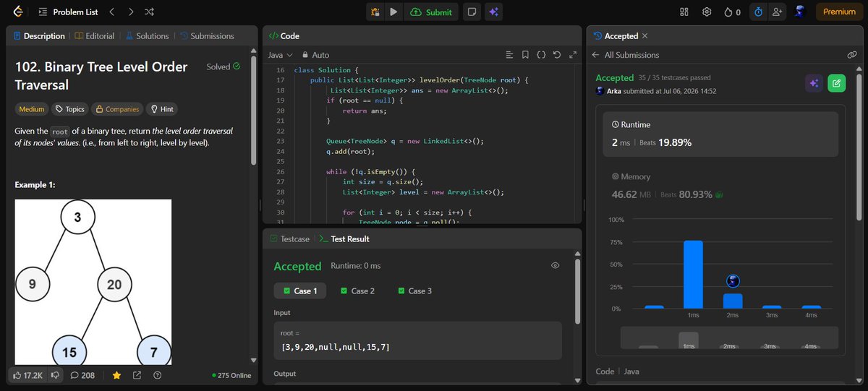
Task: Share the problem with the share icon
Action: [137, 375]
